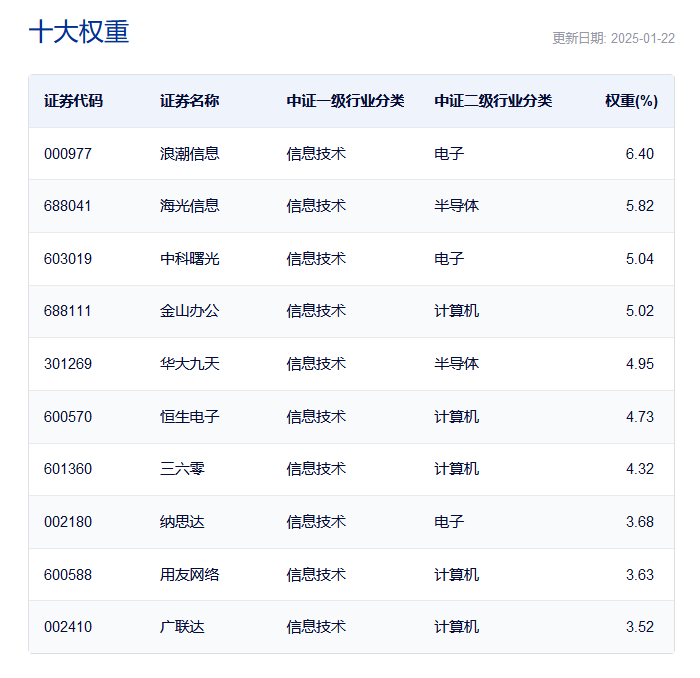
Task: Click 信息技术 in the 金山办公 row
Action: tap(316, 311)
